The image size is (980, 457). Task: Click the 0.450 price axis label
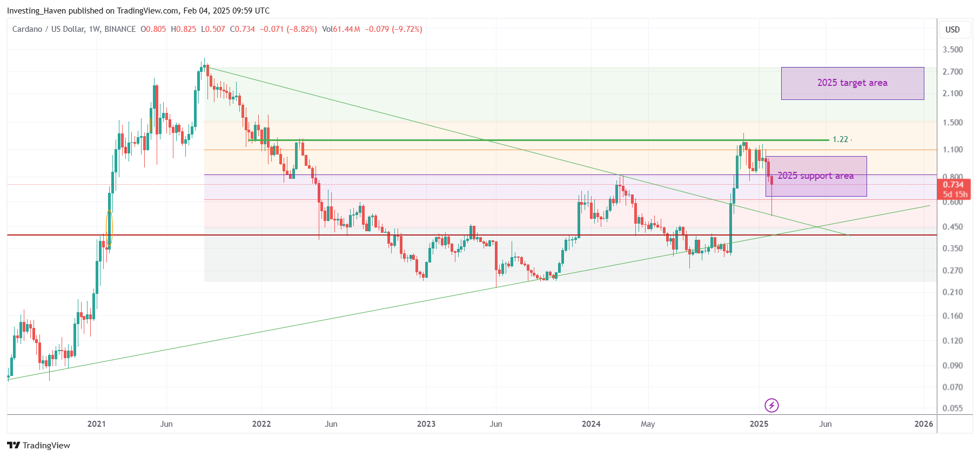pos(952,227)
